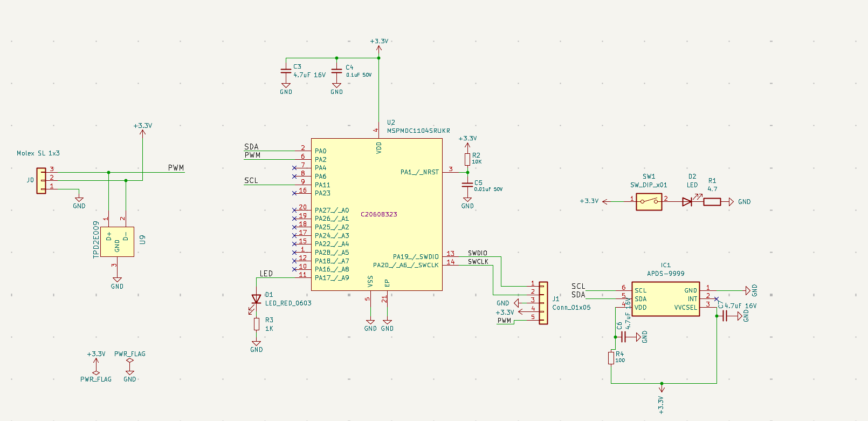Screen dimensions: 868x421
Task: Click the SWDIO net label
Action: click(478, 253)
